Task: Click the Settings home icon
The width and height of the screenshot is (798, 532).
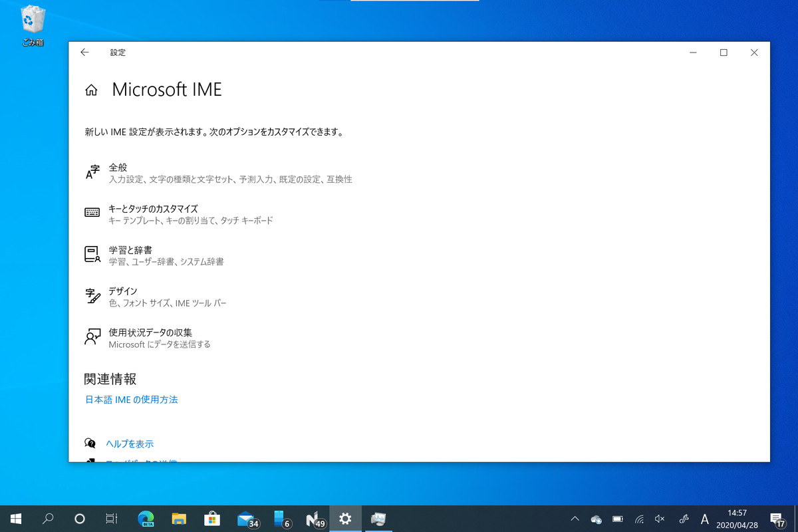Action: click(91, 89)
